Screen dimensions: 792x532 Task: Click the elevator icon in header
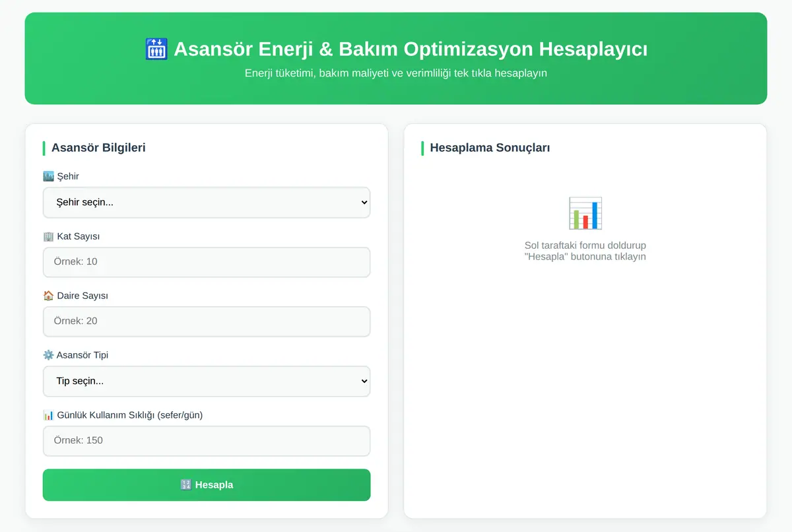tap(156, 50)
